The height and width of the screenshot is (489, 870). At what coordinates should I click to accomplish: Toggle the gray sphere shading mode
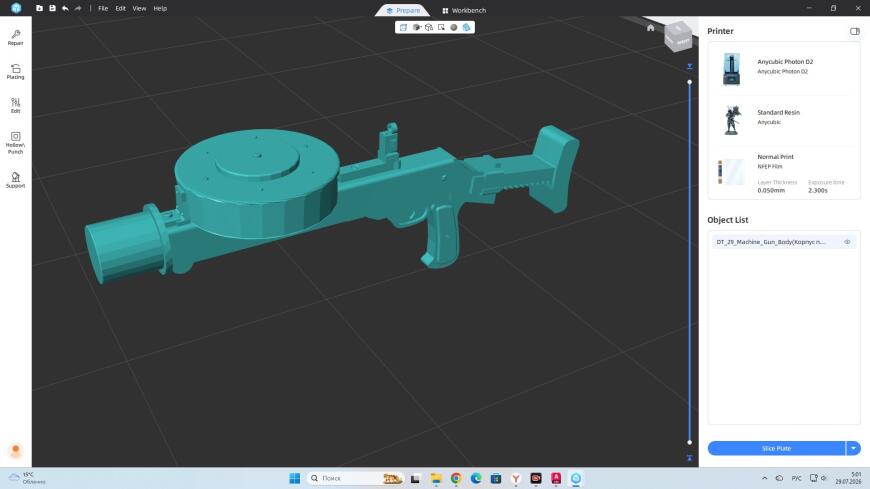click(454, 27)
